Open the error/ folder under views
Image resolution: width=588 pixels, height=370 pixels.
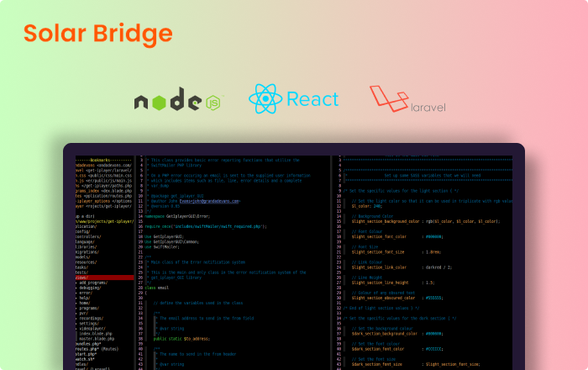[86, 293]
